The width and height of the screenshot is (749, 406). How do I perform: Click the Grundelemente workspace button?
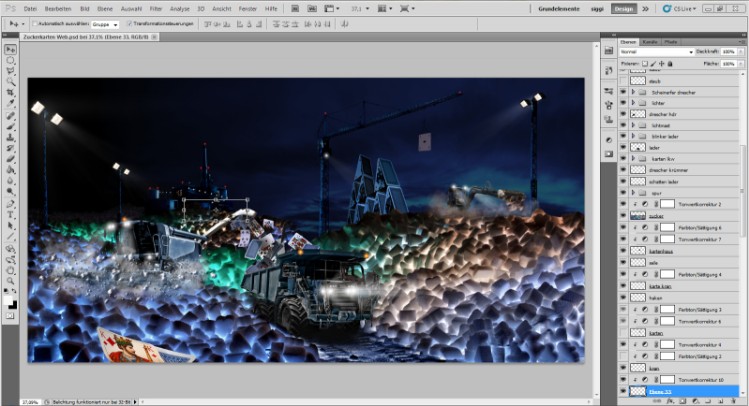tap(559, 8)
